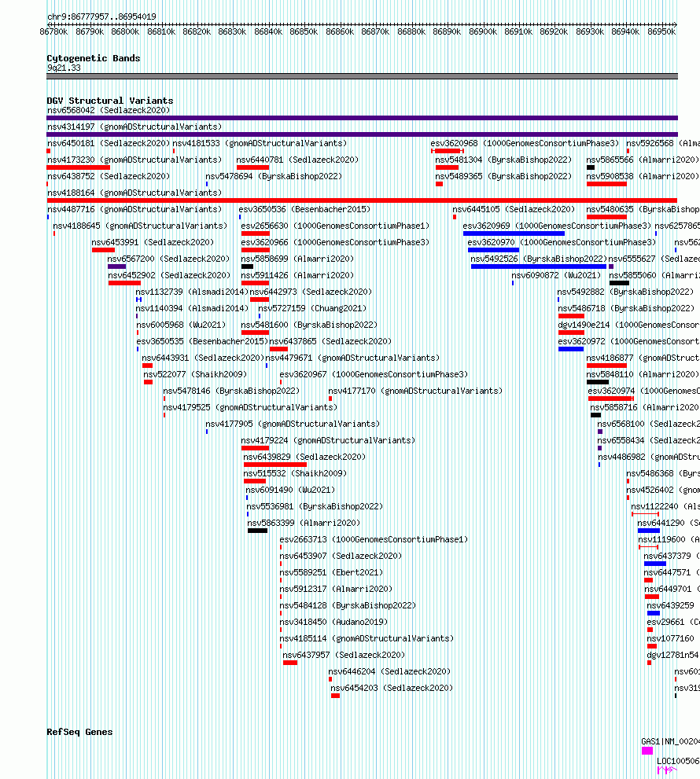The image size is (700, 779).
Task: Open the nsv5481304 (ByrskaBishop2022) label
Action: coord(503,160)
